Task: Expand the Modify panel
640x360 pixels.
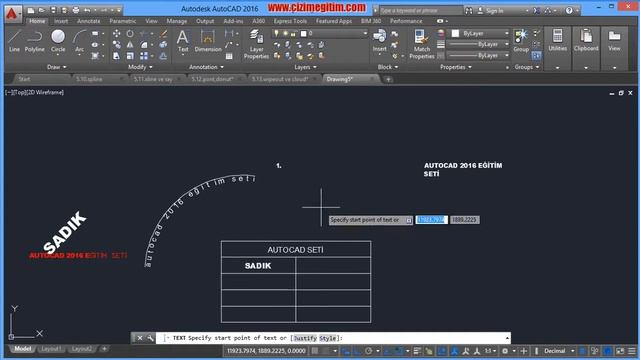Action: (140, 67)
